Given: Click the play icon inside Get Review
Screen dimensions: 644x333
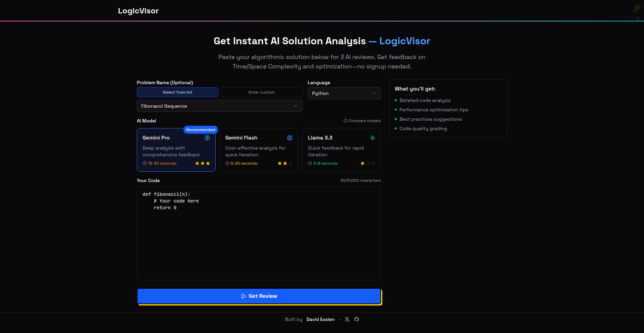Looking at the screenshot, I should click(243, 296).
